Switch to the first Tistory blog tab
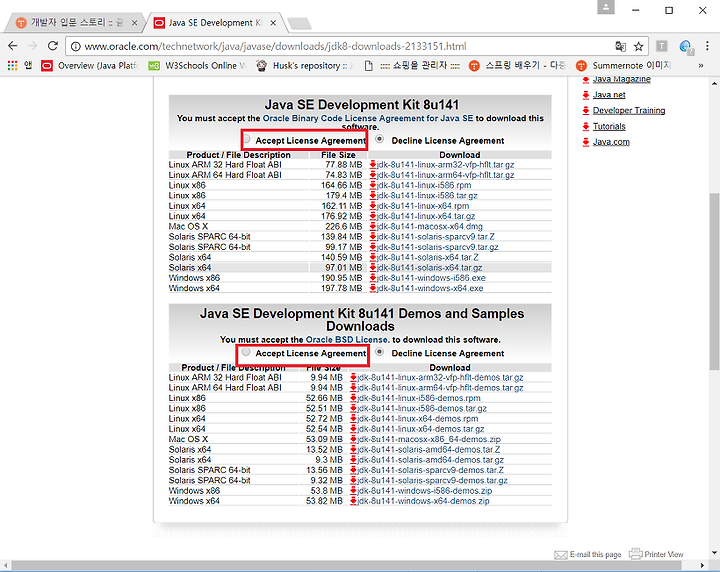This screenshot has width=720, height=572. [x=76, y=22]
